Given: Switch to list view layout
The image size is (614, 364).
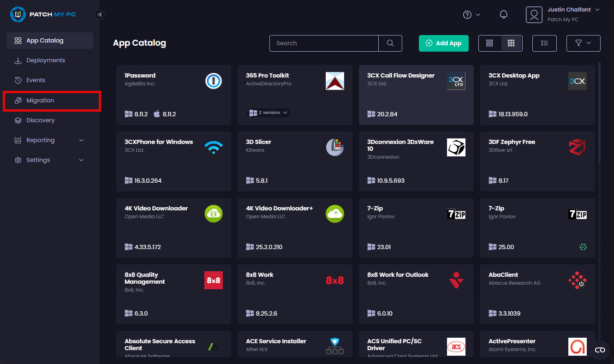Looking at the screenshot, I should click(x=489, y=43).
